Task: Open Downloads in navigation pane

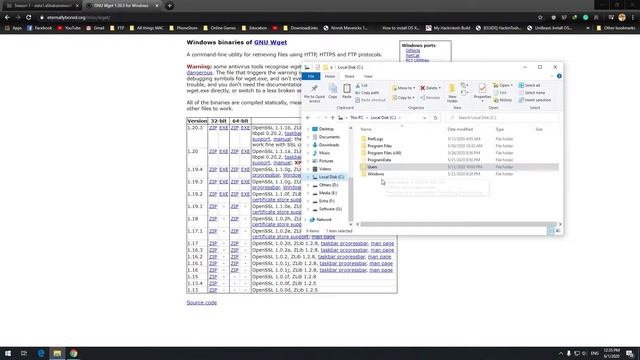Action: coord(329,145)
